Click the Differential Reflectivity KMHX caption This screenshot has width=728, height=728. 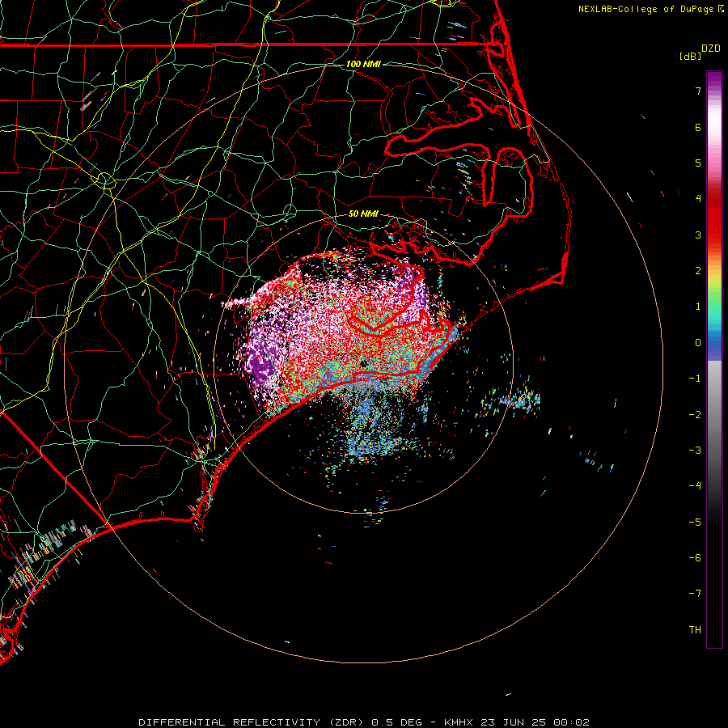coord(364,722)
